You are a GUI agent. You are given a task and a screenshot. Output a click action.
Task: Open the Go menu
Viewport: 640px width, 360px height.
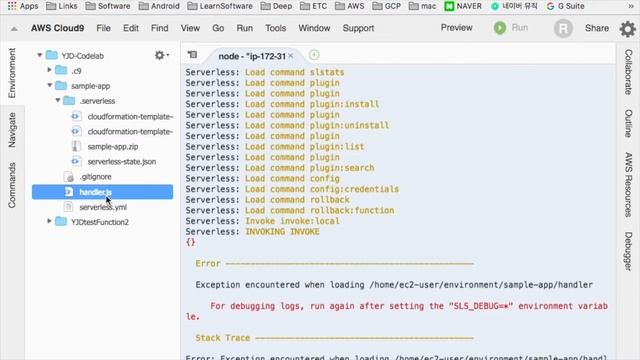click(218, 28)
